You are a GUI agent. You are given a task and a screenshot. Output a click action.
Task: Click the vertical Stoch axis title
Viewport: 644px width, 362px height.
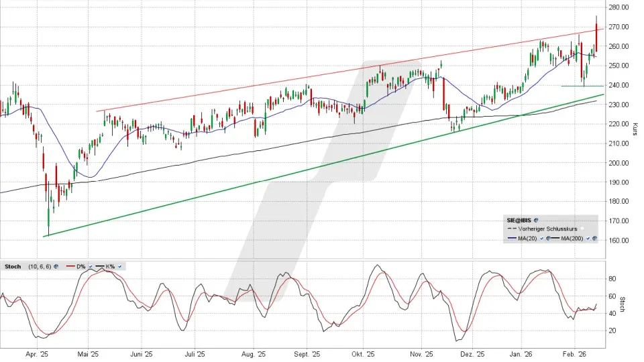click(622, 304)
